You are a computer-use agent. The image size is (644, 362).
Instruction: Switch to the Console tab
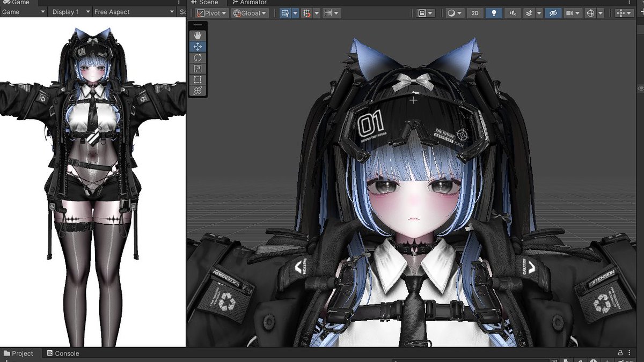63,353
